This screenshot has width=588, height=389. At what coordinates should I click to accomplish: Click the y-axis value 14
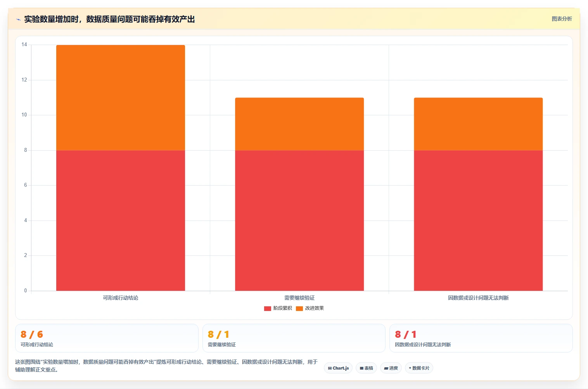(24, 45)
